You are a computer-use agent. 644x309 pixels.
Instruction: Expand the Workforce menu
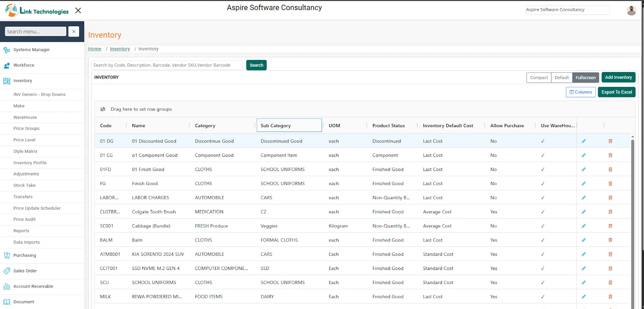click(x=42, y=65)
